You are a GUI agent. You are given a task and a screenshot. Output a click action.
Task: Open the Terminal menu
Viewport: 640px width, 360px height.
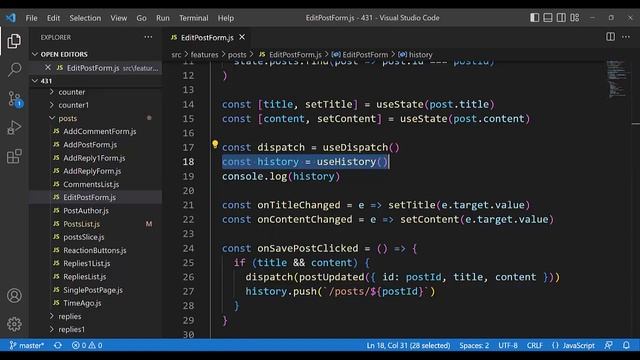pyautogui.click(x=194, y=18)
